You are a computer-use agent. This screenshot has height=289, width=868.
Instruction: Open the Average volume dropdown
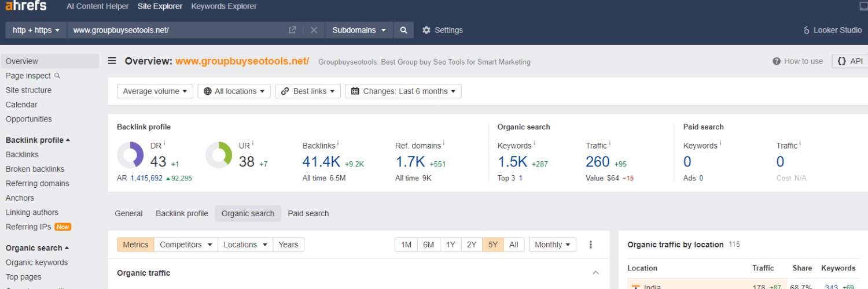pyautogui.click(x=155, y=91)
